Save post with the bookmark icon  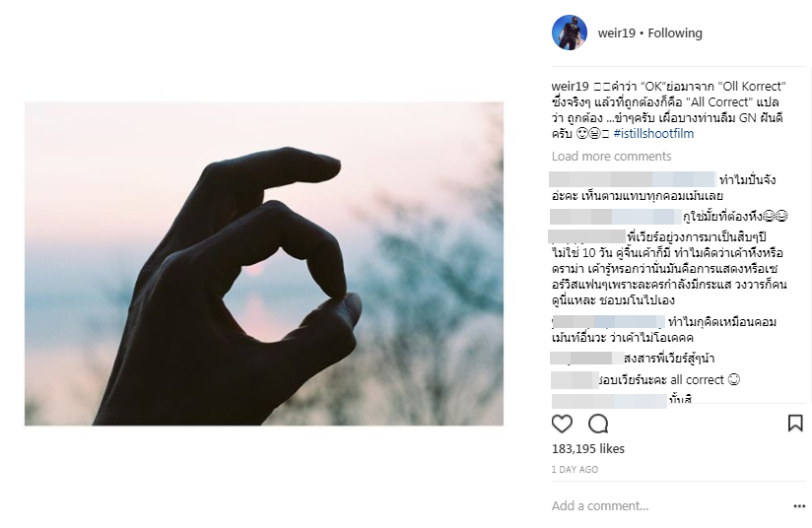(x=795, y=423)
